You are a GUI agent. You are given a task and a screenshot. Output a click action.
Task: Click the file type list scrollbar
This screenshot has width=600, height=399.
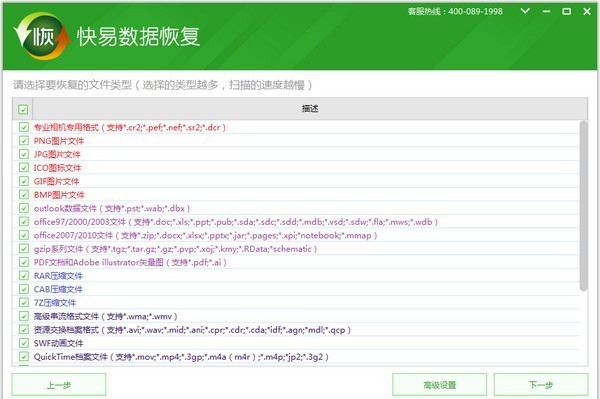pyautogui.click(x=583, y=206)
